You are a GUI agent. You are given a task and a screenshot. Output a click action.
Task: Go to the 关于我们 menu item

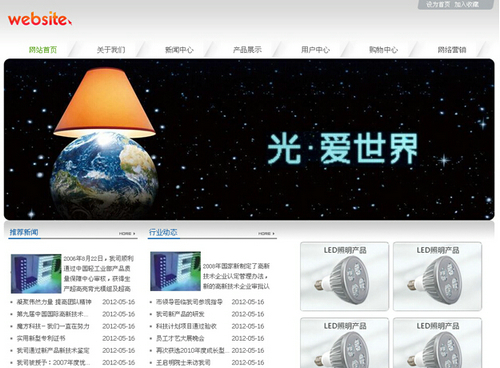point(111,50)
